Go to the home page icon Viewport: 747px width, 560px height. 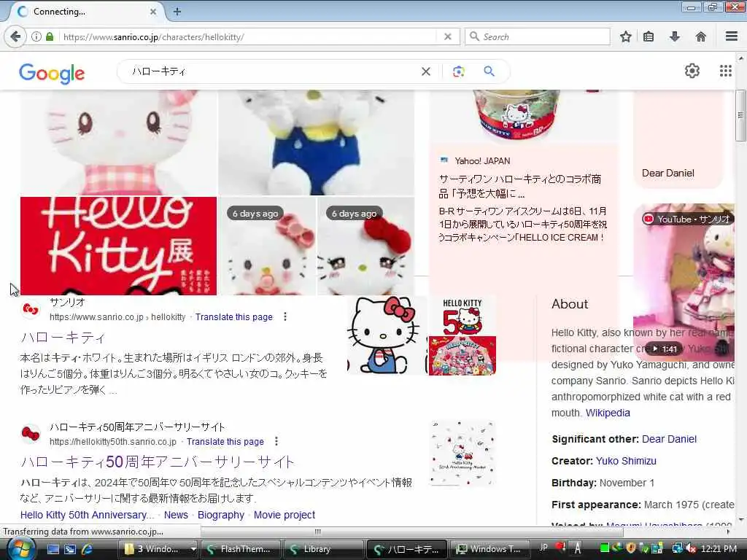(x=701, y=36)
